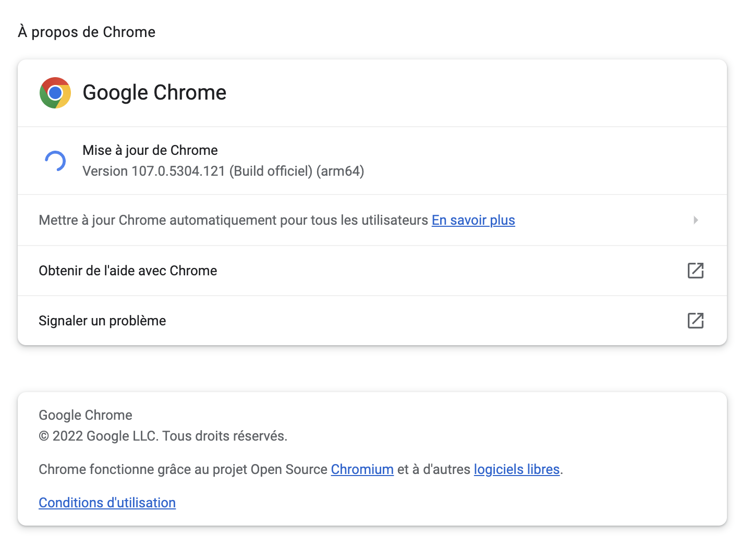753x560 pixels.
Task: Expand the automatic update row arrow
Action: pos(696,220)
